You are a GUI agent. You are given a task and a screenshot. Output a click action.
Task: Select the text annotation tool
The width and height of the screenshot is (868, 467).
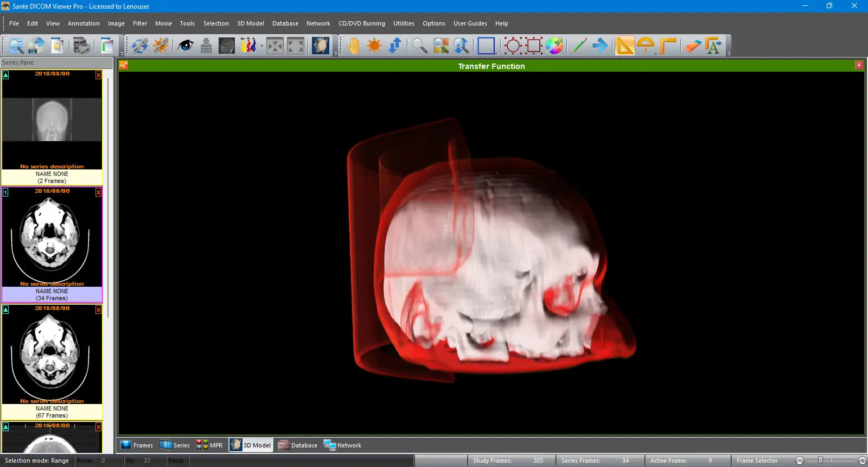713,46
